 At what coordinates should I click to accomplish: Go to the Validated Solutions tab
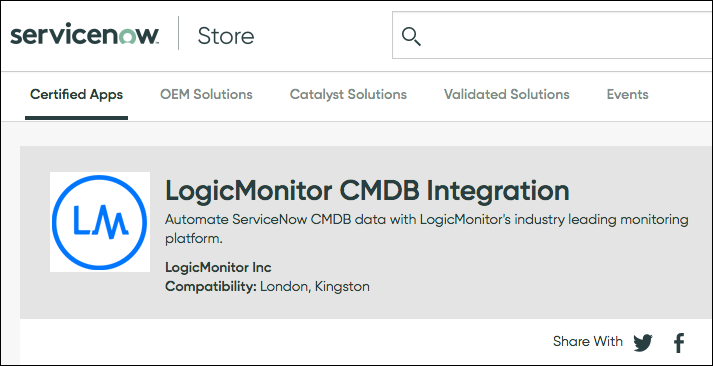[507, 95]
